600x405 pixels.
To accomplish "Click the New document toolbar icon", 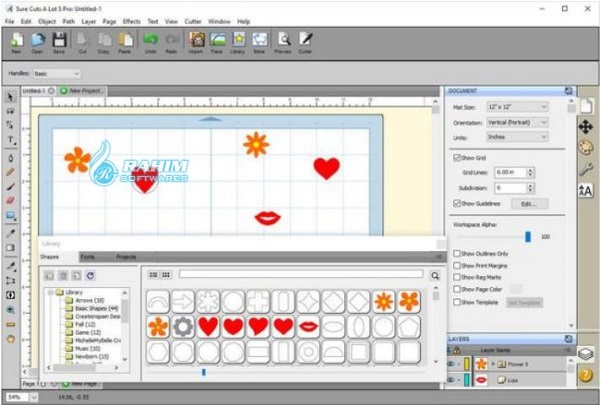I will pyautogui.click(x=16, y=40).
